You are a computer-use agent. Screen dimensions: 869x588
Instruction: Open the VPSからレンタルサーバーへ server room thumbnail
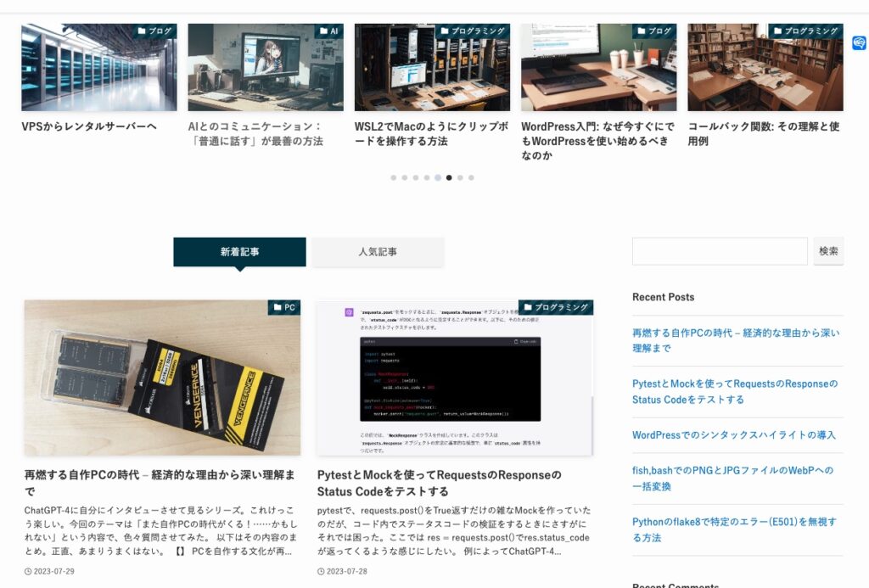99,68
